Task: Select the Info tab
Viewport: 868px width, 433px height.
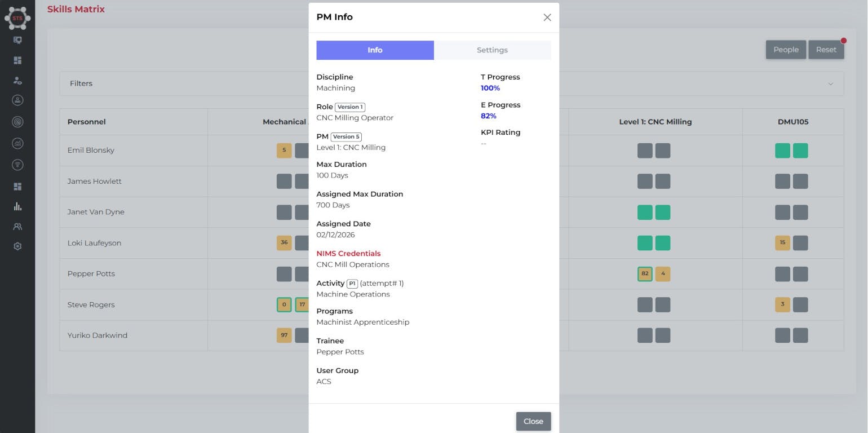Action: click(x=375, y=50)
